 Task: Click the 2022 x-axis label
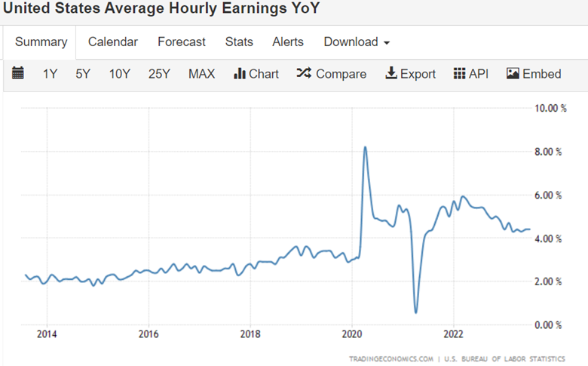[453, 334]
